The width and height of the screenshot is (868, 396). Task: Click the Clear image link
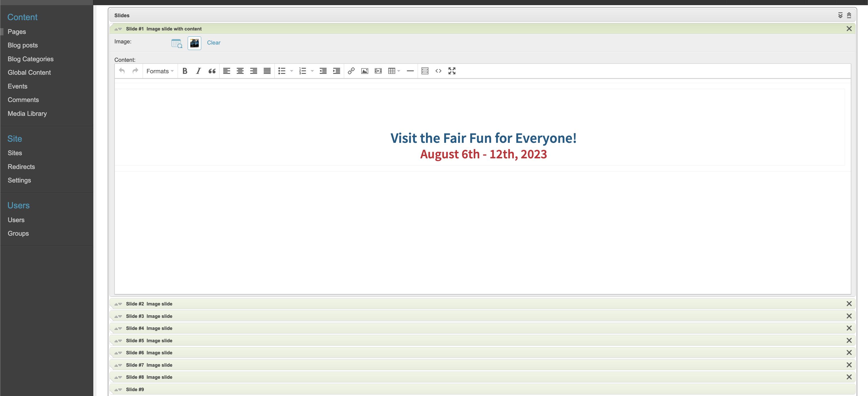point(213,43)
